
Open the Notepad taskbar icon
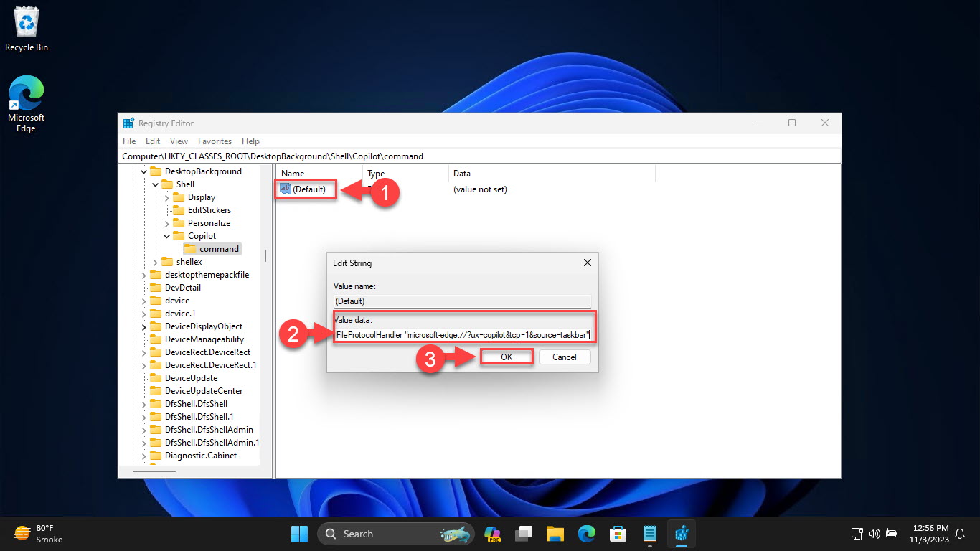pyautogui.click(x=650, y=534)
